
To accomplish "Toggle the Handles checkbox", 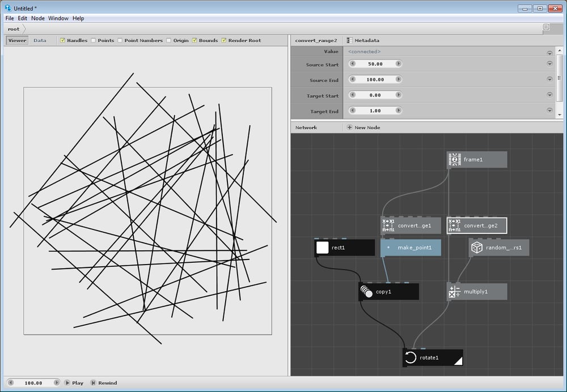I will click(62, 40).
